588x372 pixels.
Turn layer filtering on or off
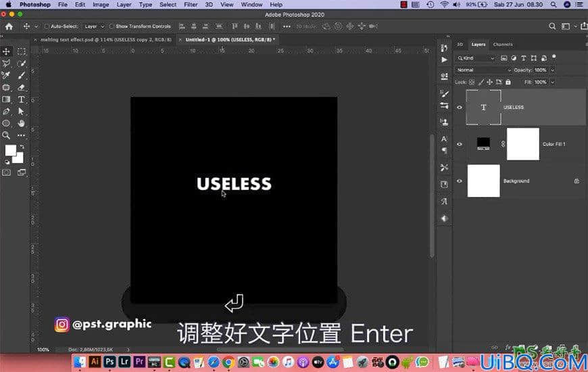click(554, 57)
